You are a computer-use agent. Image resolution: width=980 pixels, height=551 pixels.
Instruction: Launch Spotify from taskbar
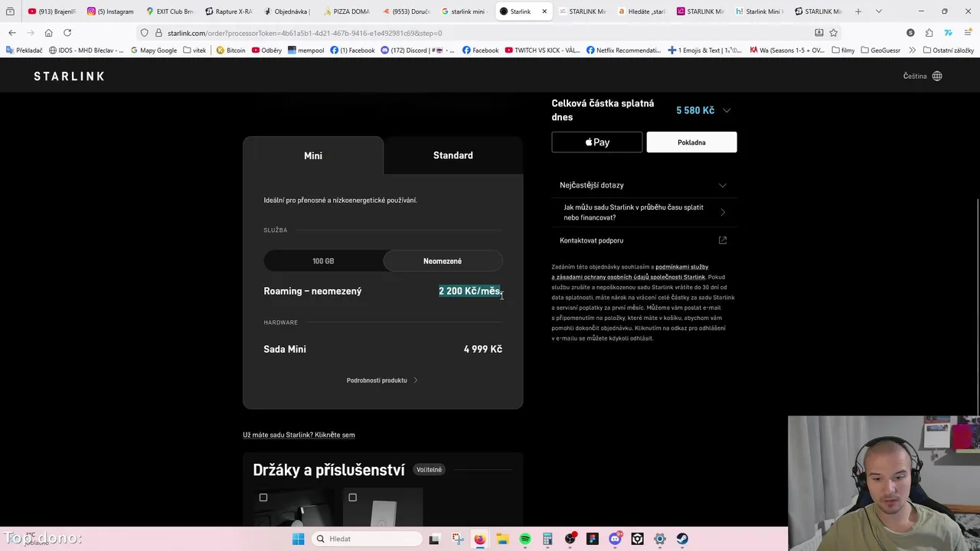coord(525,539)
